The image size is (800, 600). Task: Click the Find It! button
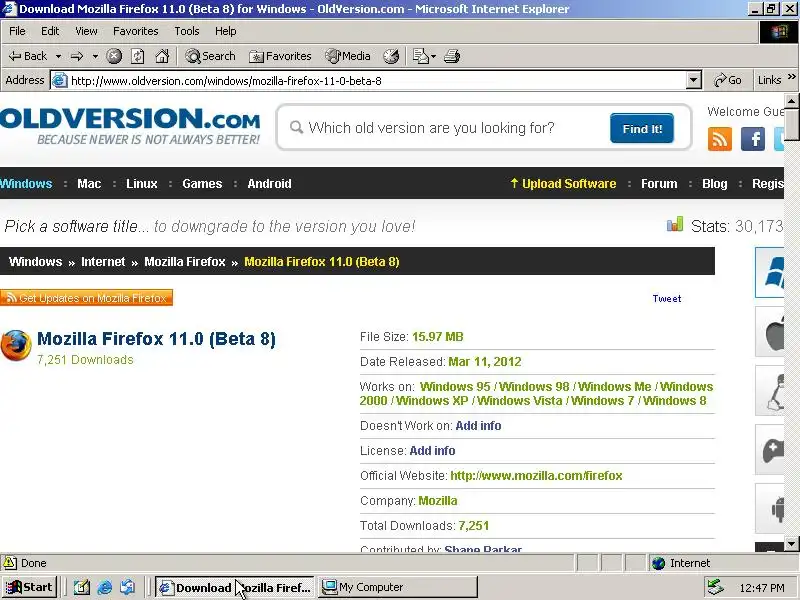click(642, 129)
